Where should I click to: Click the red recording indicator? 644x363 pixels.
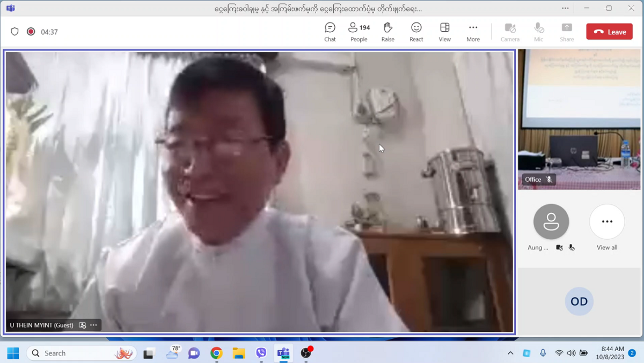click(x=31, y=32)
